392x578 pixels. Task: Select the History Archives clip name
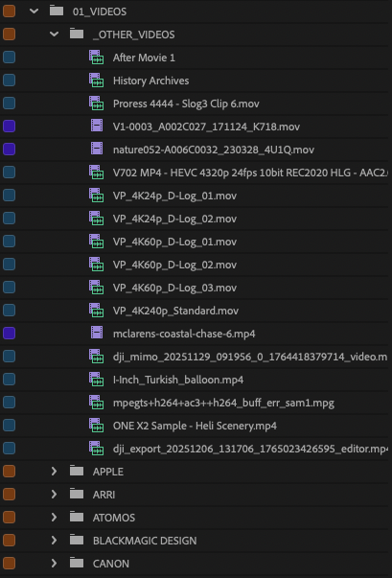pyautogui.click(x=151, y=81)
